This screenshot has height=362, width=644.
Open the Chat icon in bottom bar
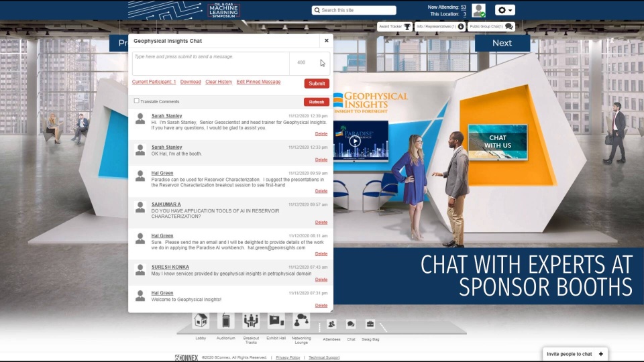(x=351, y=324)
